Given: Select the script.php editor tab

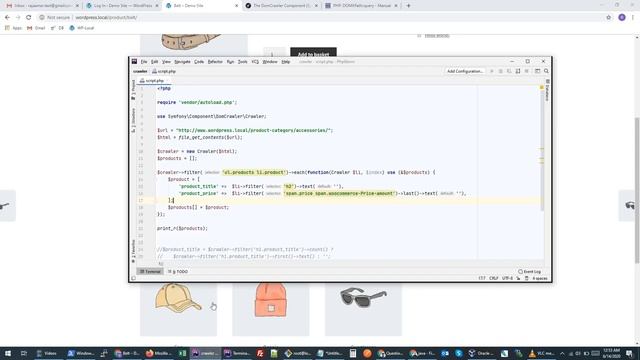Looking at the screenshot, I should coord(154,81).
